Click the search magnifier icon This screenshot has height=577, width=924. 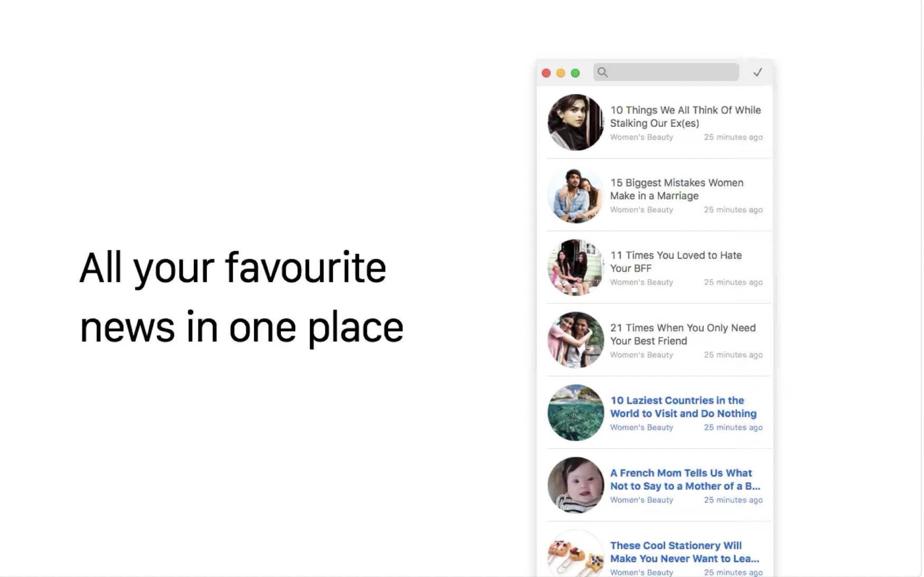pos(602,72)
